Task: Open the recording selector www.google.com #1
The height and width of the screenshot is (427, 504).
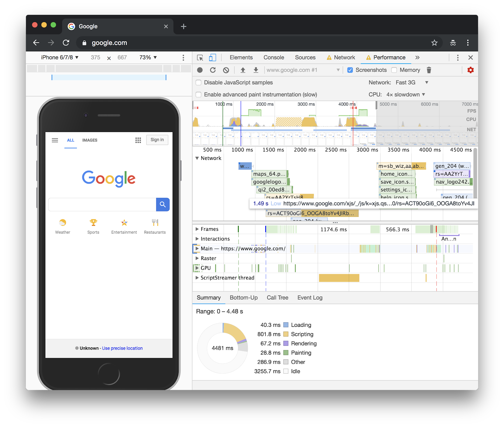Action: pyautogui.click(x=303, y=70)
